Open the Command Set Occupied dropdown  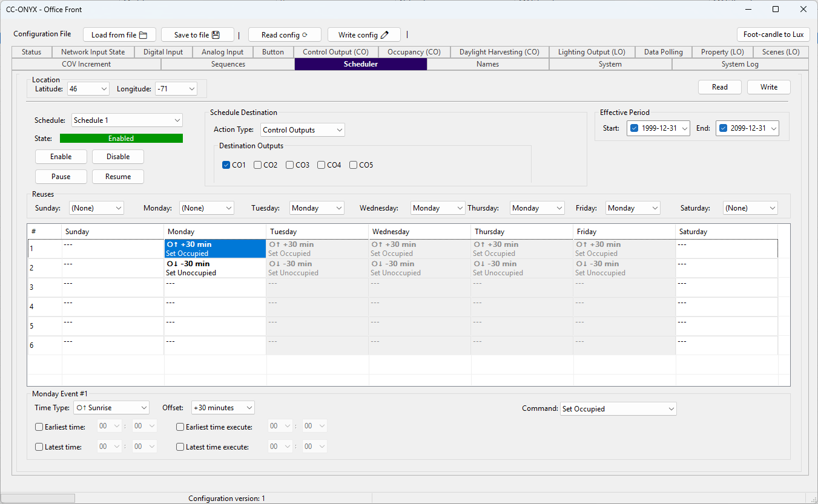[x=618, y=409]
